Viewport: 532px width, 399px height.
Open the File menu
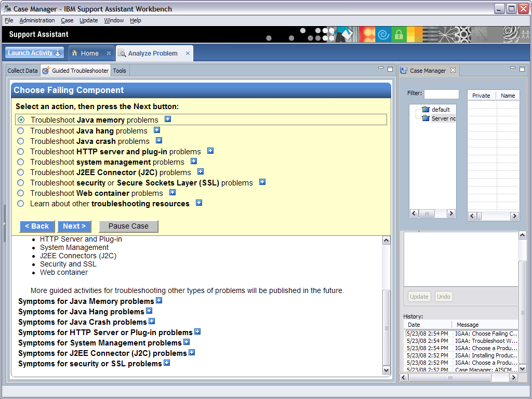(x=9, y=20)
